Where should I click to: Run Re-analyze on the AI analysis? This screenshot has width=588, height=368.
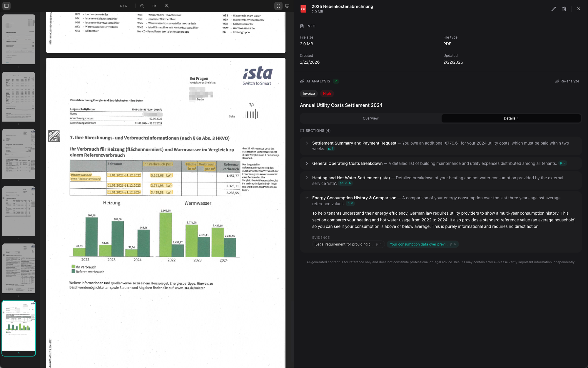(567, 81)
